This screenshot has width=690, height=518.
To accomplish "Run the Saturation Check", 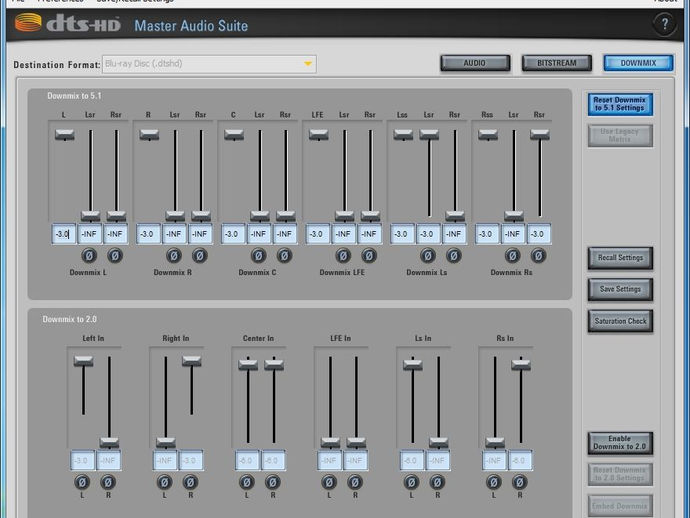I will (x=620, y=321).
